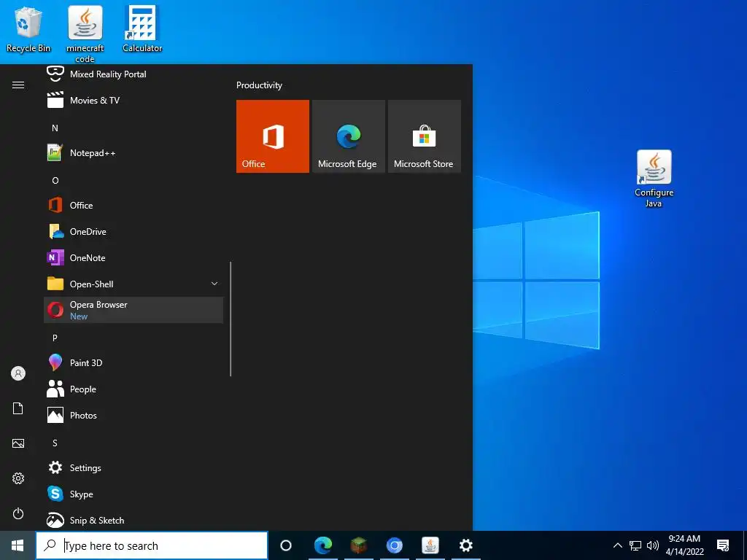Select the Recycle Bin desktop icon

pos(28,29)
